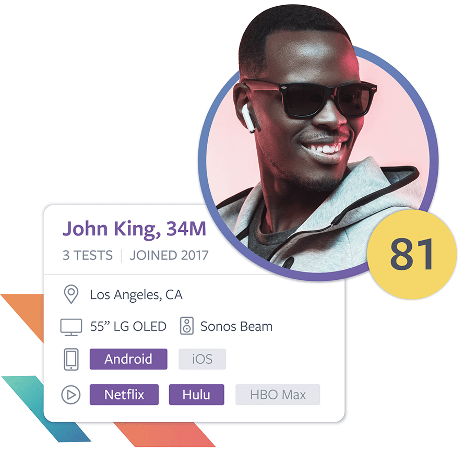Image resolution: width=476 pixels, height=452 pixels.
Task: Click the JOINED 2017 label
Action: (x=169, y=255)
